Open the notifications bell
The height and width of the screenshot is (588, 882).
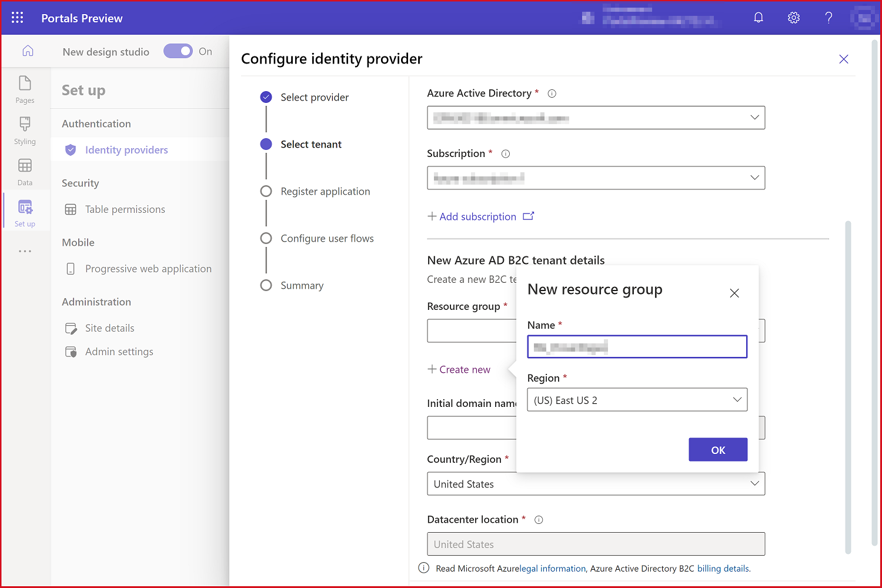[x=759, y=18]
